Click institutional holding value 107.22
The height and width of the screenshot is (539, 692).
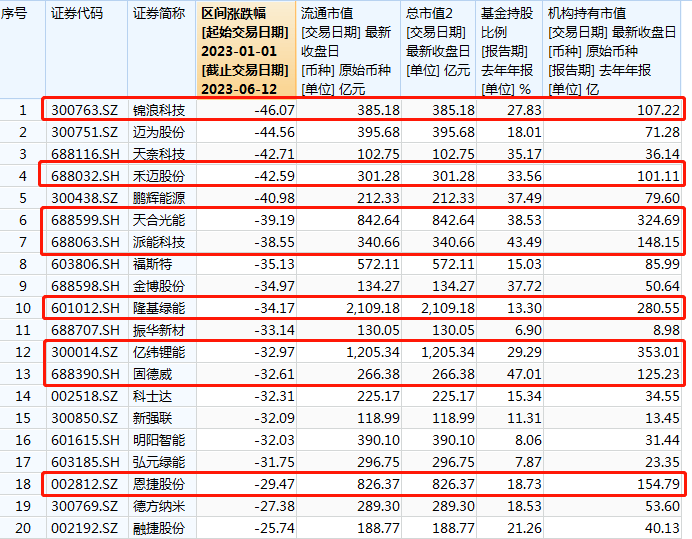click(x=658, y=110)
